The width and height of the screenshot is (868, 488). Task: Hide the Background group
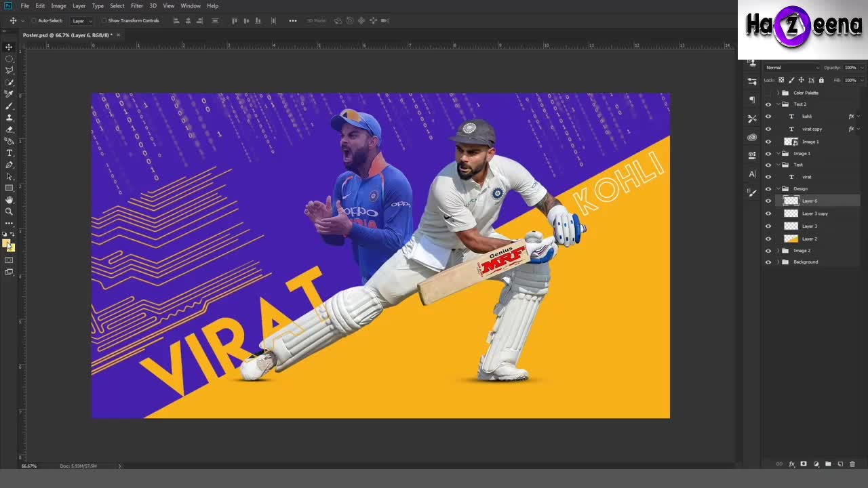(x=768, y=262)
